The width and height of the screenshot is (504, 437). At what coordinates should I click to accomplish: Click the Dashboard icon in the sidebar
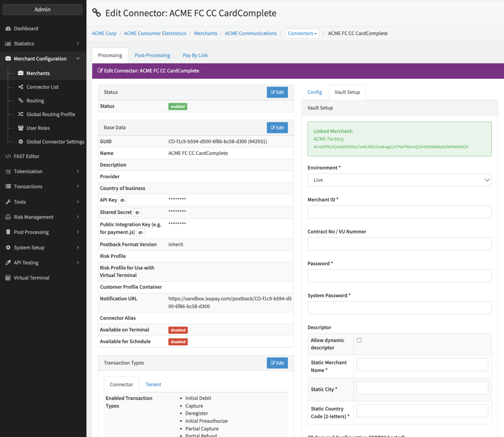click(8, 29)
